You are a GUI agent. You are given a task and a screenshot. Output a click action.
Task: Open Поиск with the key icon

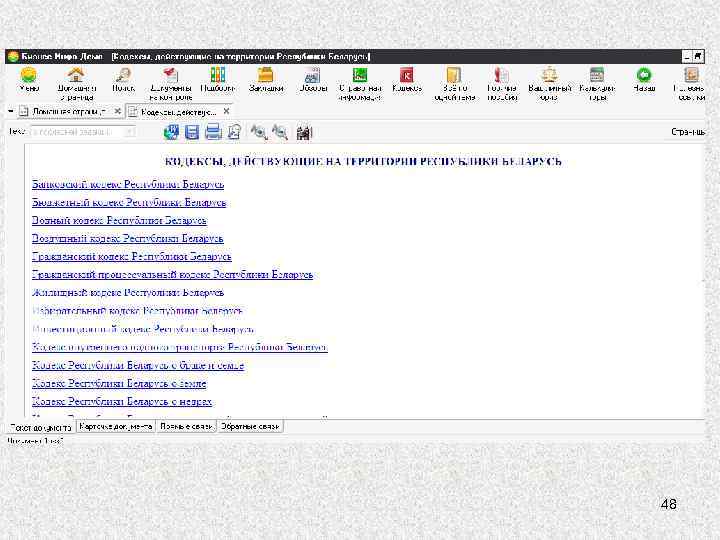click(124, 75)
